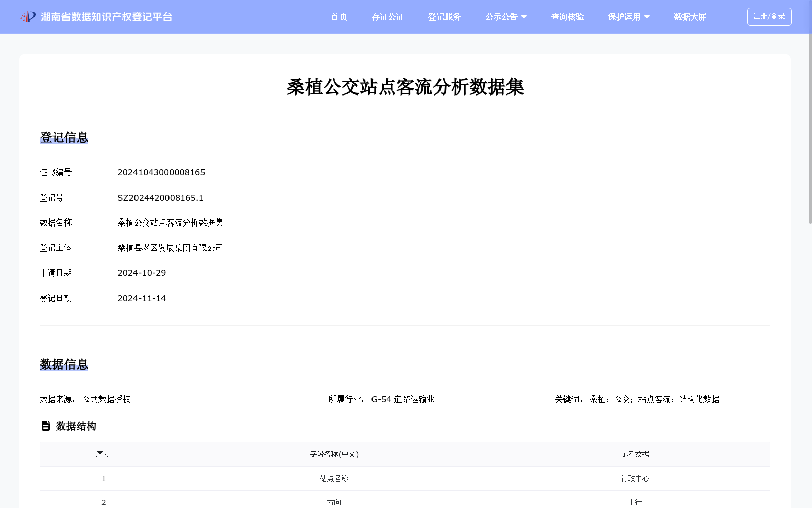The width and height of the screenshot is (812, 508).
Task: Click registrant 桑植县老区发展集团有限公司
Action: 171,248
